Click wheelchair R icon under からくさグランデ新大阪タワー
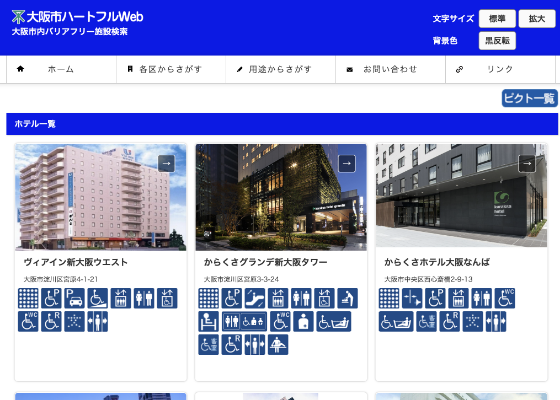The width and height of the screenshot is (560, 400). 232,345
